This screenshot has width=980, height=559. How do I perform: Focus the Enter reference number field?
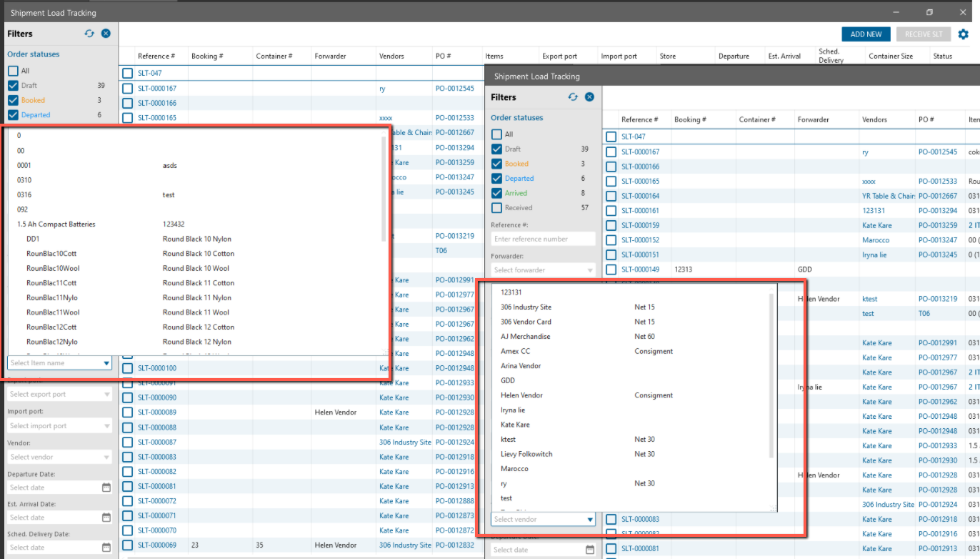coord(543,239)
